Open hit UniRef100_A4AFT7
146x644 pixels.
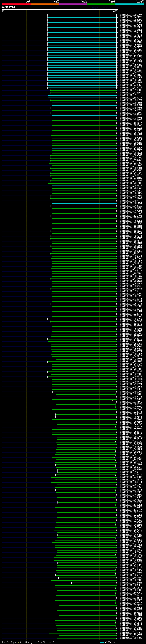[131, 427]
